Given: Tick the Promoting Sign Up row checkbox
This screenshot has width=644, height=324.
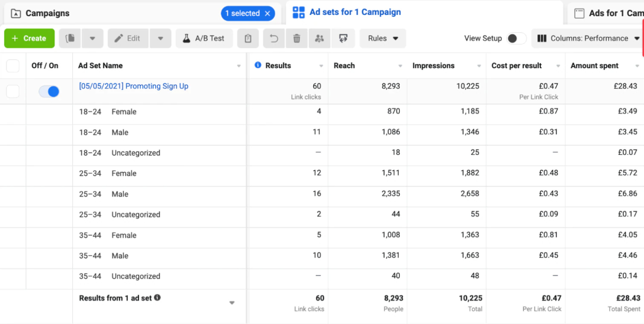Looking at the screenshot, I should [x=13, y=91].
